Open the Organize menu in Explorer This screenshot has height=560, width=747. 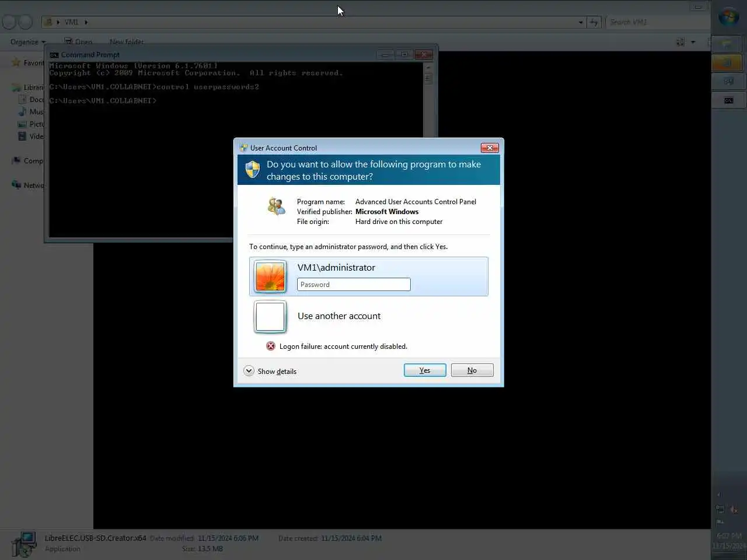point(28,42)
